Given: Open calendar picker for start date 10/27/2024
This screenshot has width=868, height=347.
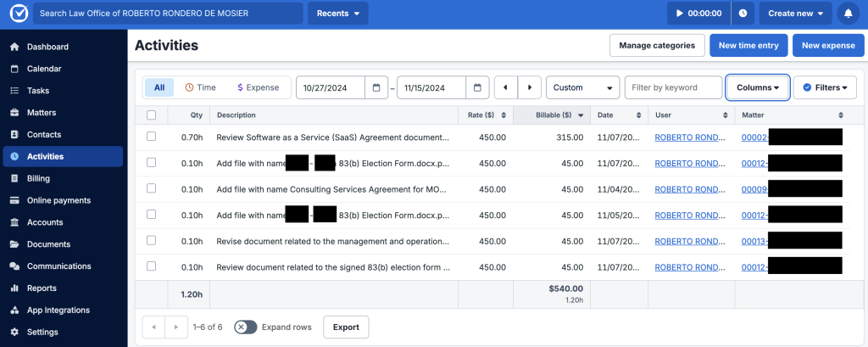Looking at the screenshot, I should 376,87.
